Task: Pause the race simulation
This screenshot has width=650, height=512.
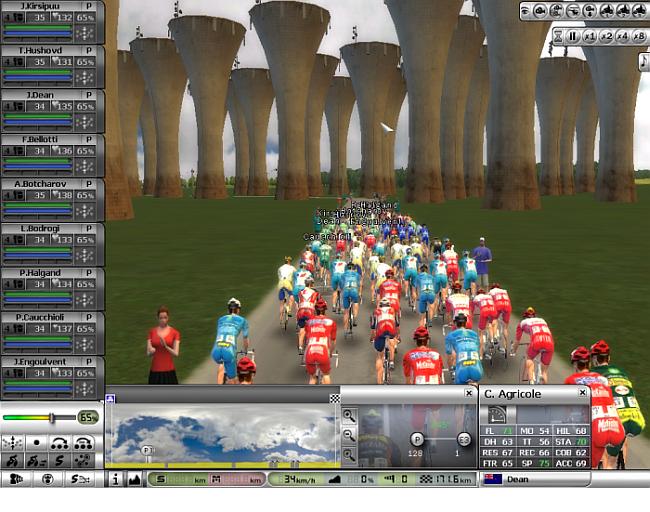Action: (x=573, y=36)
